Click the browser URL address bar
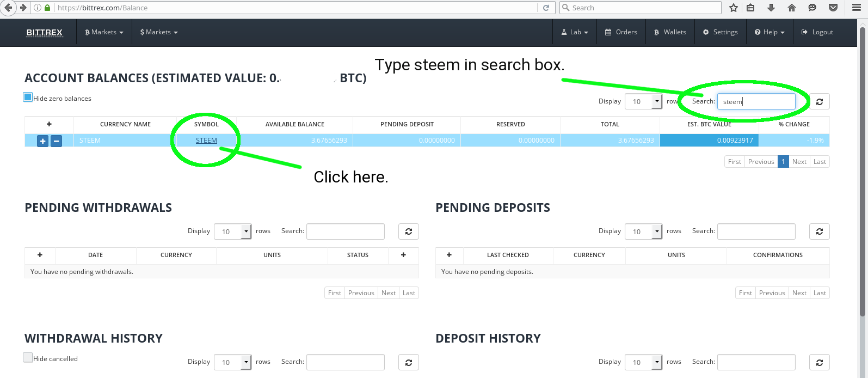The image size is (868, 378). click(297, 8)
